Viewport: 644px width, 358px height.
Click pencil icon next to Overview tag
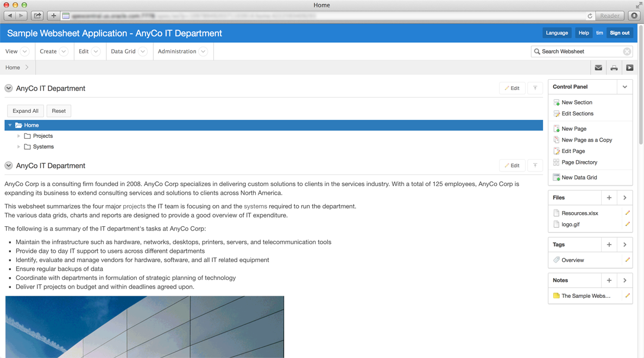[x=627, y=260]
